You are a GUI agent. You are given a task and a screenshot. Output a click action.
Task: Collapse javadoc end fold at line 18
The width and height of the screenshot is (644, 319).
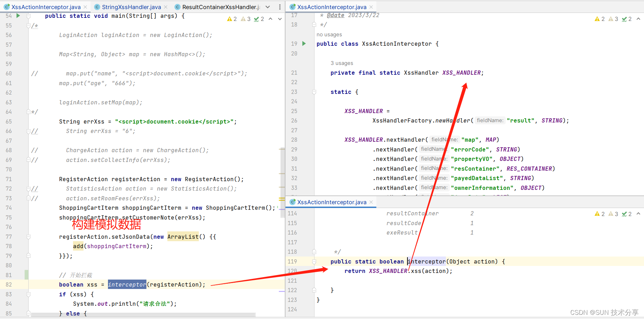(314, 25)
